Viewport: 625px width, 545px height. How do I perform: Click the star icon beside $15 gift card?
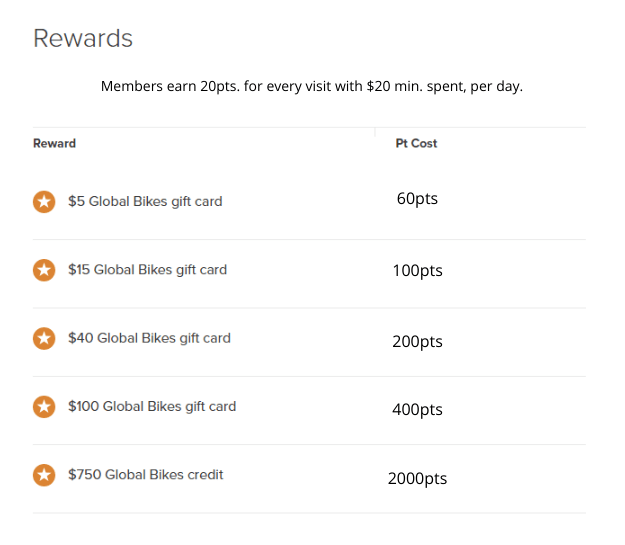(44, 270)
